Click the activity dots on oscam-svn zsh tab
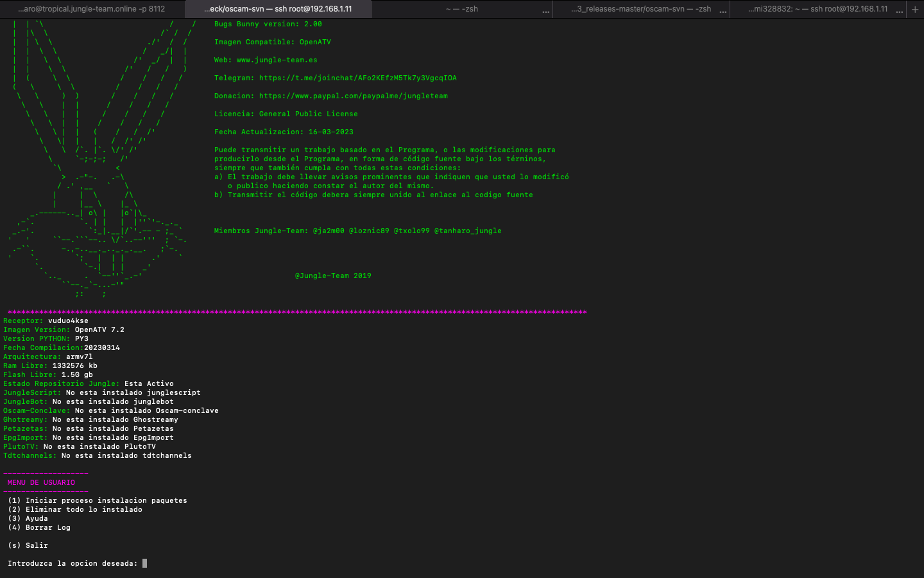Image resolution: width=924 pixels, height=578 pixels. click(723, 11)
